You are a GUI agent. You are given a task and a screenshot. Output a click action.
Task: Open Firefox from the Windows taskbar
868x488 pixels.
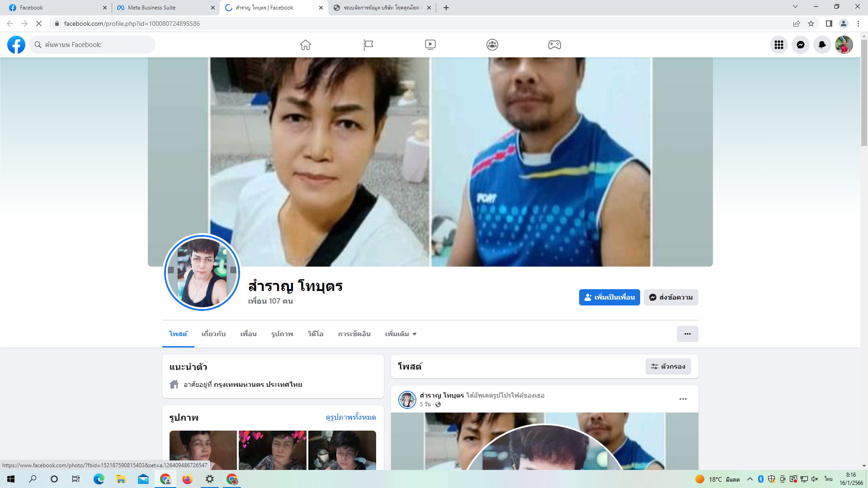pos(187,479)
